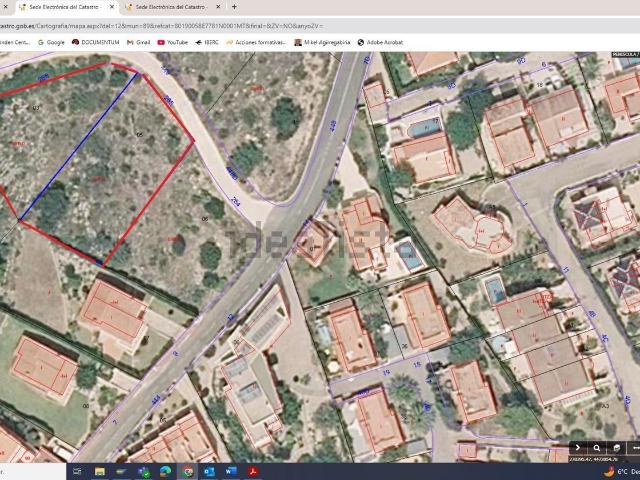640x480 pixels.
Task: Open Microsoft Edge from the taskbar
Action: point(165,471)
